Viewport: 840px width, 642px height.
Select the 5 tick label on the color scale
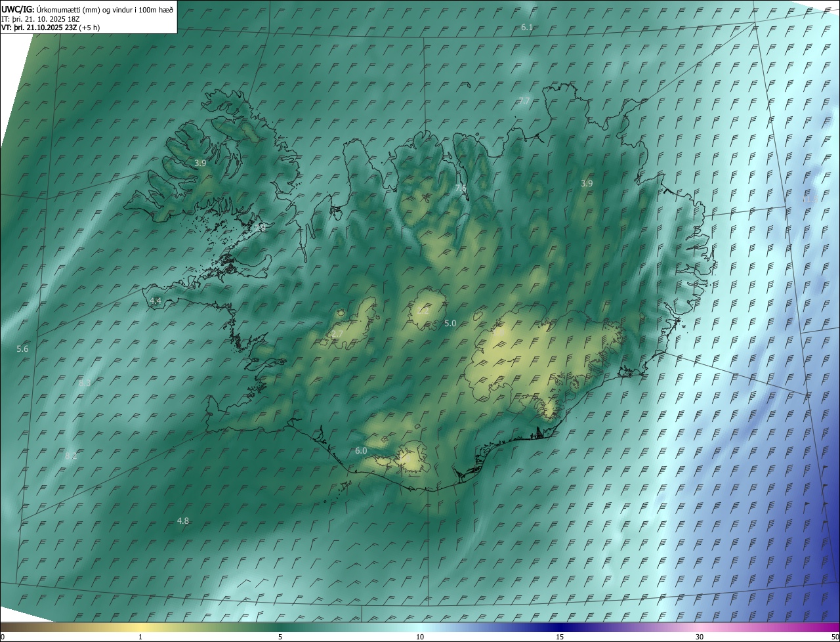[x=280, y=637]
